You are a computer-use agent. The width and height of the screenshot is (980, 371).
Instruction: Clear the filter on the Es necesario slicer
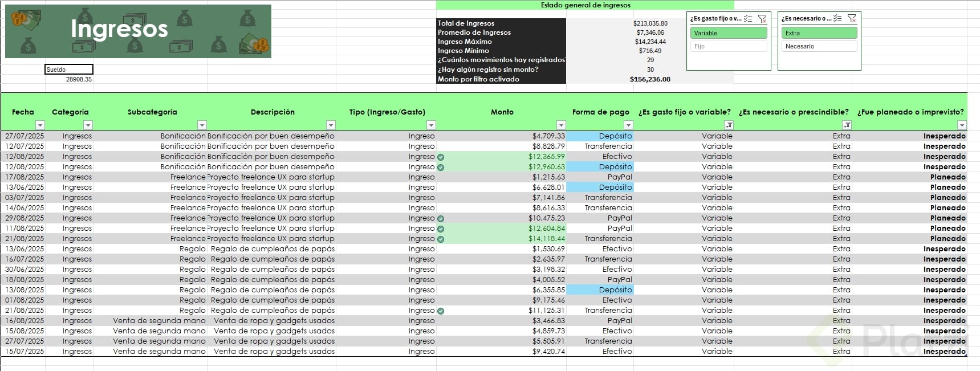pyautogui.click(x=852, y=18)
